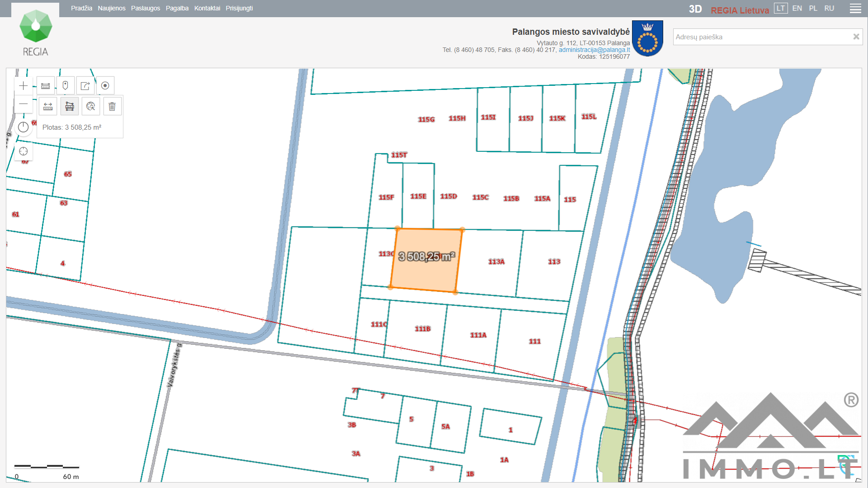Click parcel label 111
The image size is (868, 488).
tap(535, 342)
